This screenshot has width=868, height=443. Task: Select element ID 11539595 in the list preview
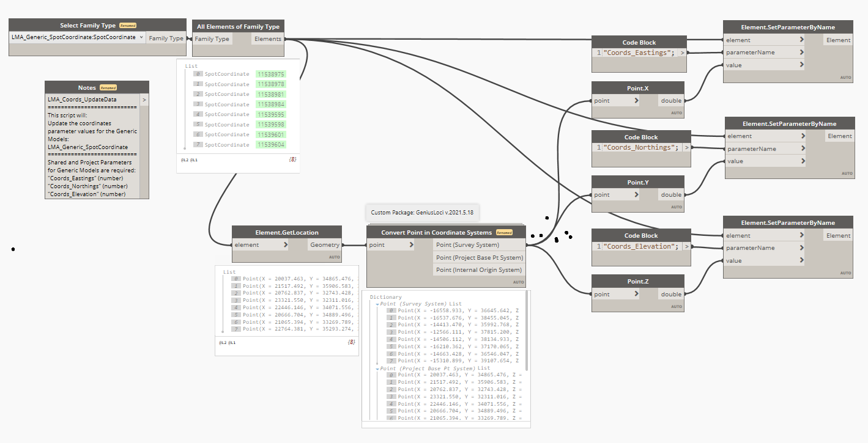coord(271,114)
